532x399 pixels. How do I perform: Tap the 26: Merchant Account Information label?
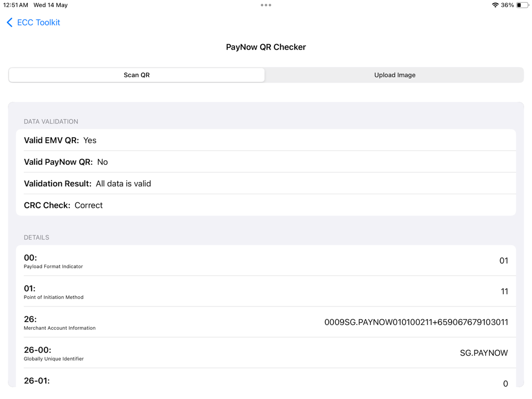pos(60,323)
